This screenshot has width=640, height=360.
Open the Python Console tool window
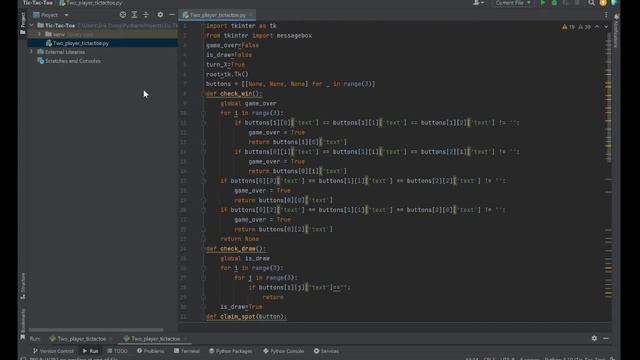coord(284,351)
